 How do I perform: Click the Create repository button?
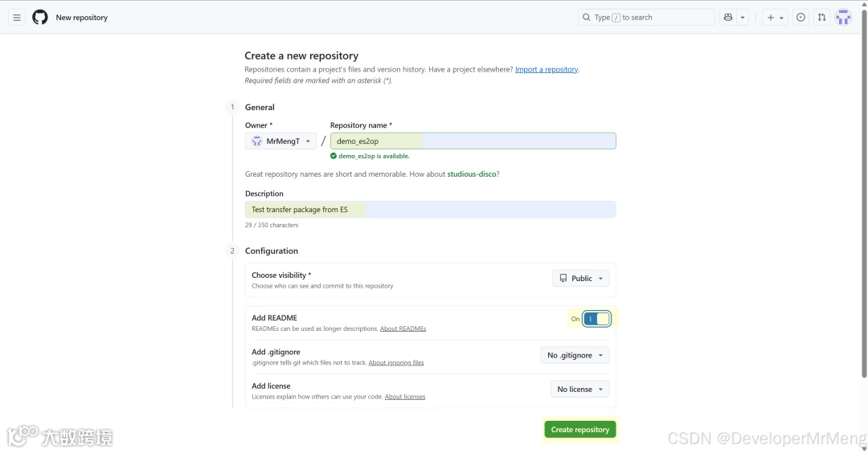(x=579, y=430)
